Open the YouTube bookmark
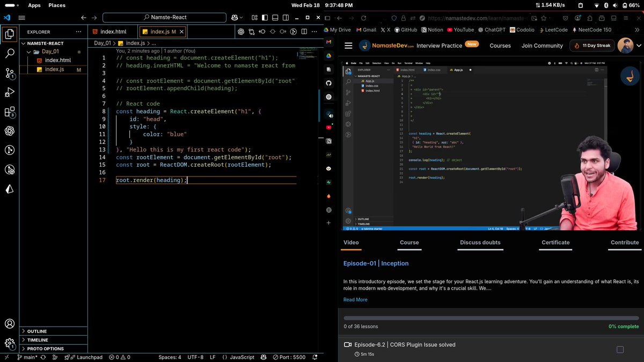 point(460,29)
